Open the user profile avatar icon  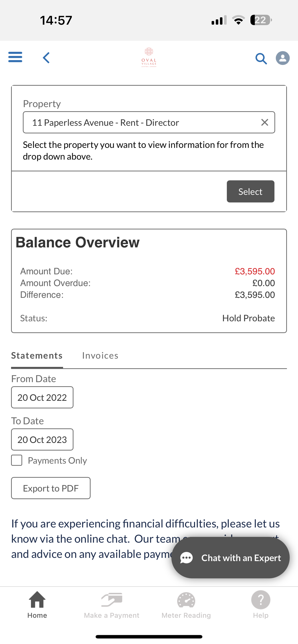tap(283, 58)
